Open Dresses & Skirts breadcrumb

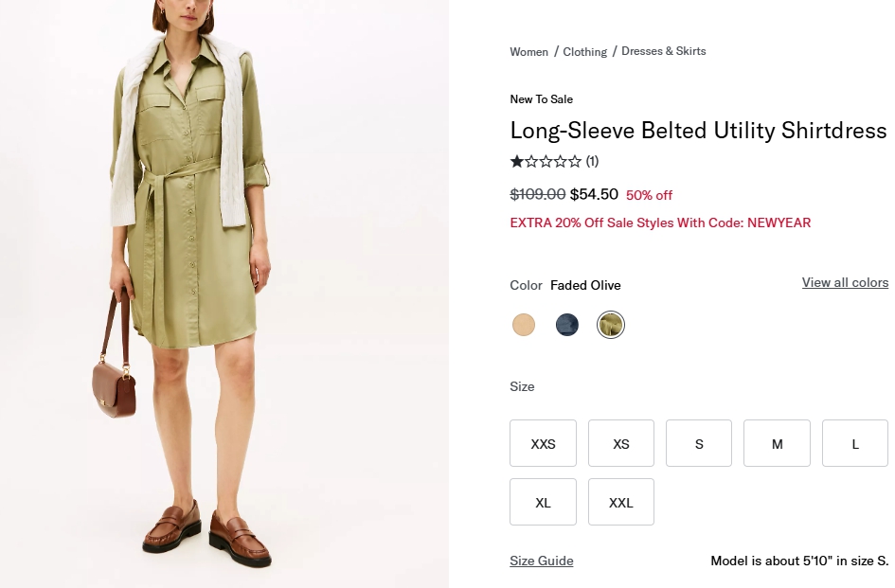664,51
